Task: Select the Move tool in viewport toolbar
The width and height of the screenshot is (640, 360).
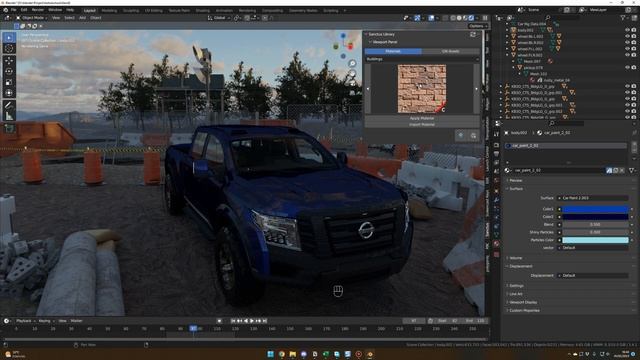Action: (9, 60)
